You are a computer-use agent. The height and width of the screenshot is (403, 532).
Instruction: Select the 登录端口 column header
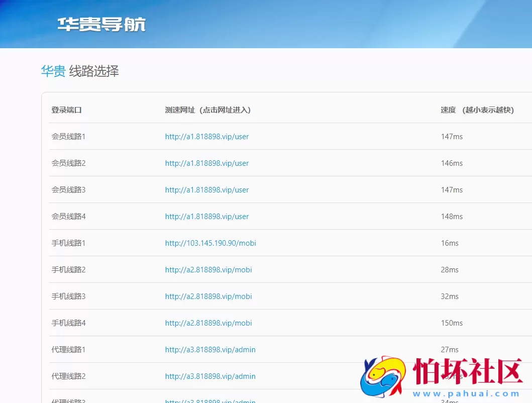[x=67, y=110]
